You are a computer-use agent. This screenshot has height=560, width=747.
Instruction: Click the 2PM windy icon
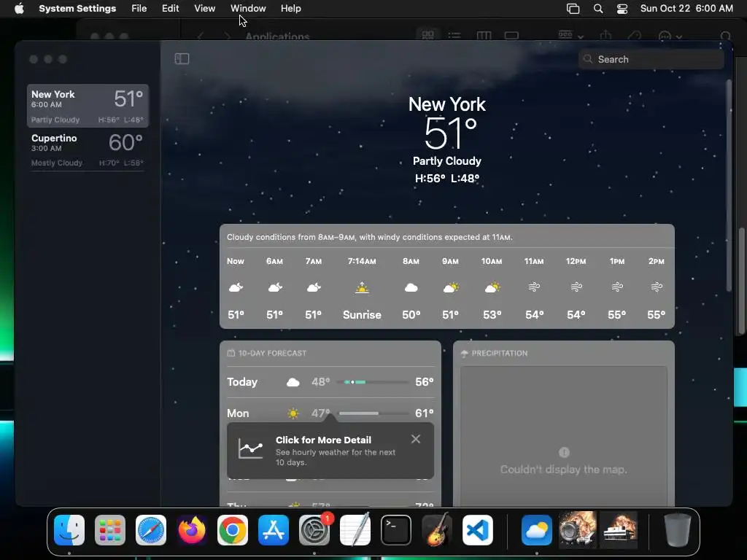pyautogui.click(x=657, y=287)
